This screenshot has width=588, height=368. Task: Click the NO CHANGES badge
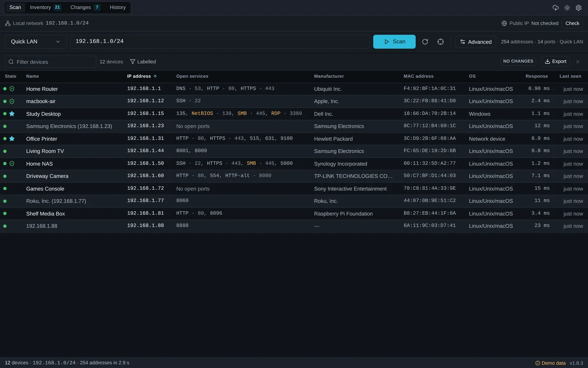[x=518, y=61]
